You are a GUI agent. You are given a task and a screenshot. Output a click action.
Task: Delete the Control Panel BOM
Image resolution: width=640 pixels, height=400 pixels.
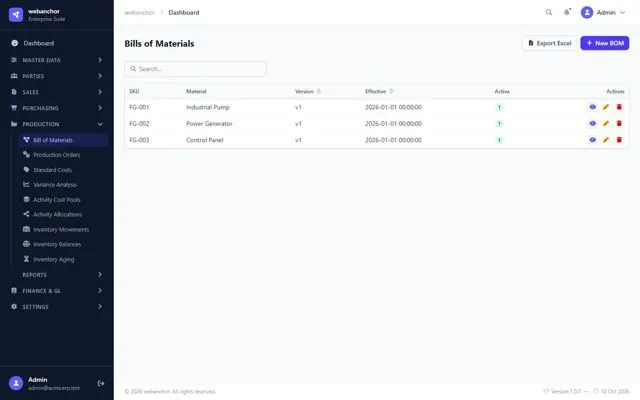point(619,140)
